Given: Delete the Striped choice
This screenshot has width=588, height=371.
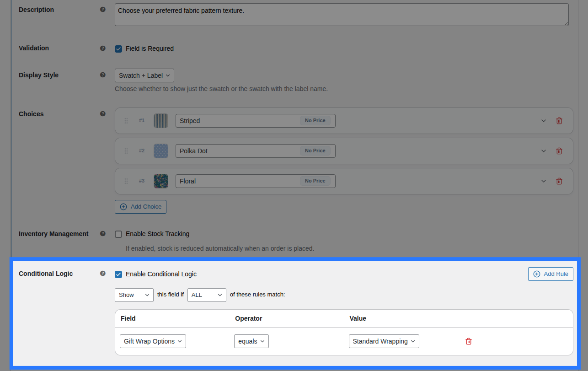Looking at the screenshot, I should pyautogui.click(x=559, y=121).
